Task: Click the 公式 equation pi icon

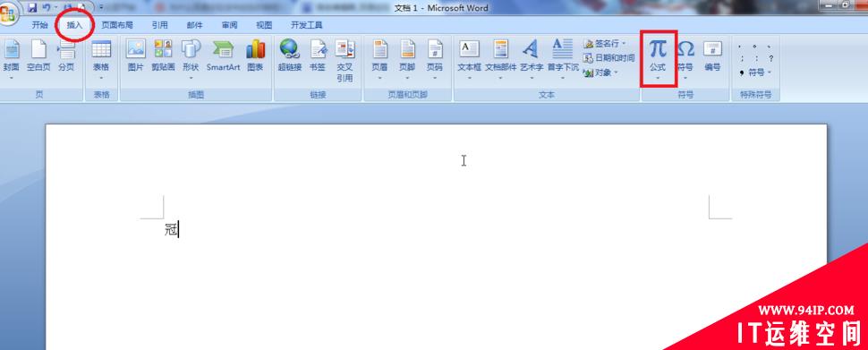Action: (658, 50)
